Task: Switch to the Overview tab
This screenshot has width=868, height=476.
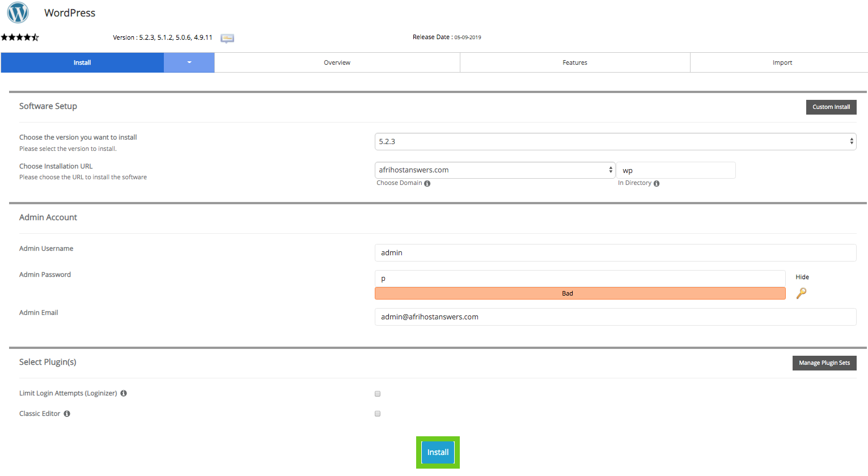Action: coord(337,62)
